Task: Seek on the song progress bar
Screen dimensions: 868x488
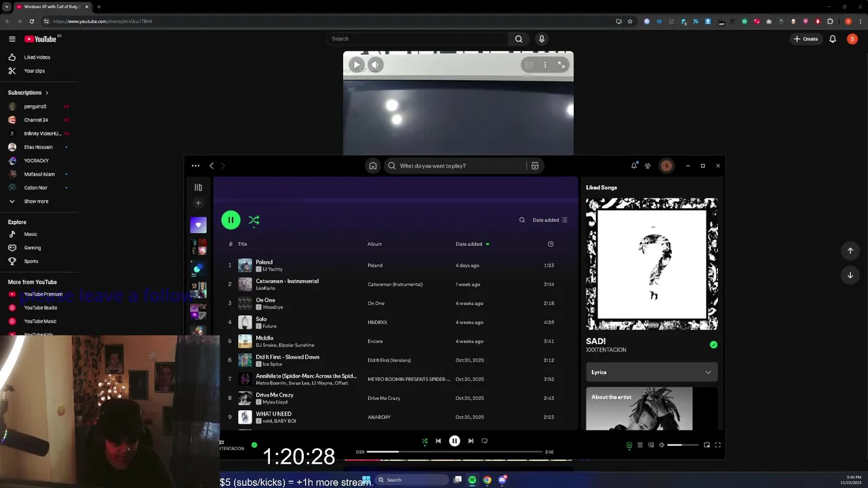Action: pos(454,451)
